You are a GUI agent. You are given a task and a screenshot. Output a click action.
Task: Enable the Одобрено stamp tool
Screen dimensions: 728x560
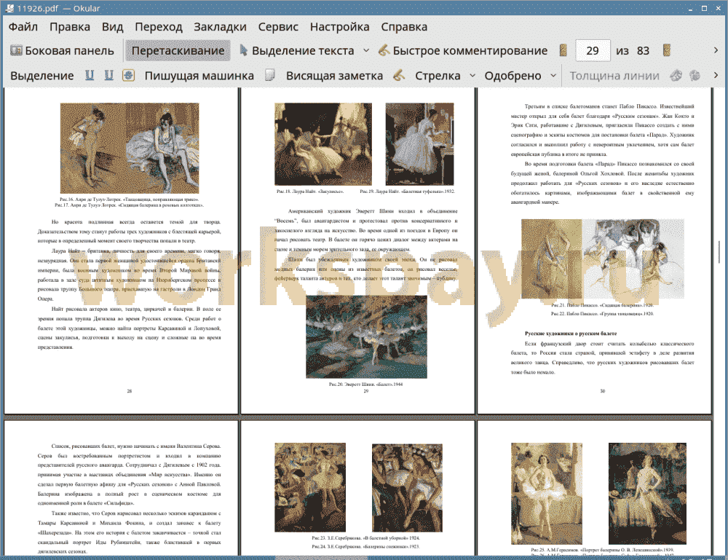tap(513, 76)
